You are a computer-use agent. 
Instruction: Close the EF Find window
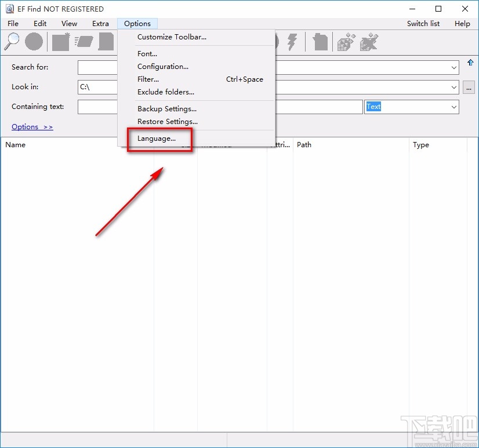point(465,9)
